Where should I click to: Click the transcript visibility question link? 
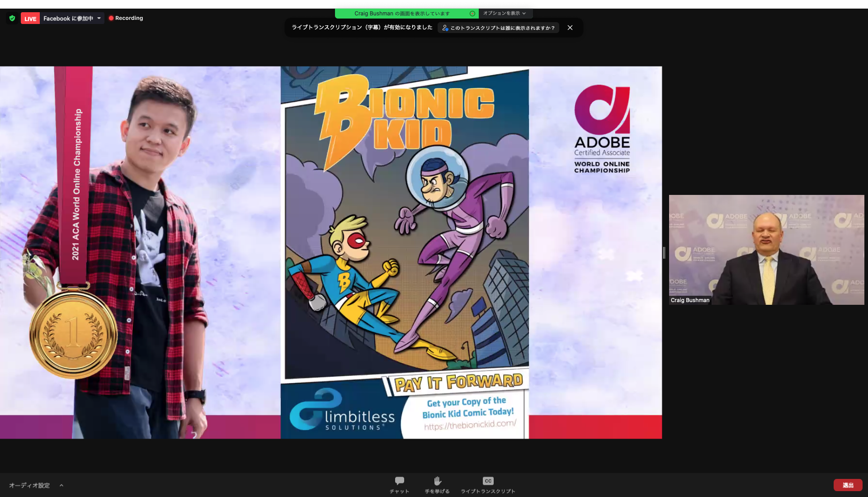click(498, 28)
